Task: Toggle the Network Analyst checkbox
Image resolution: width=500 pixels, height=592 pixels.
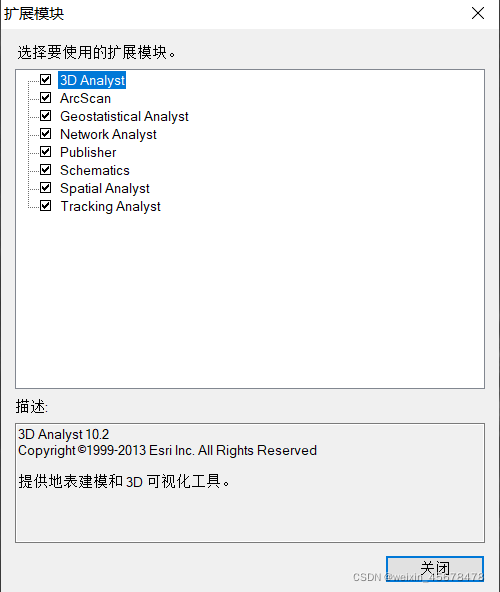Action: tap(45, 134)
